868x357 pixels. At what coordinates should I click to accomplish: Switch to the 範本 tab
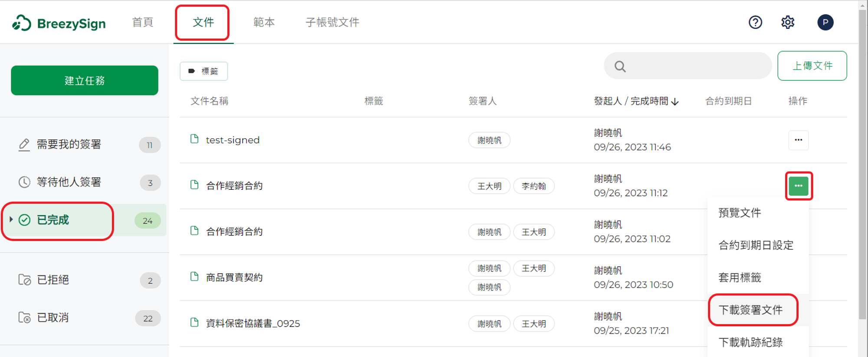pos(264,22)
